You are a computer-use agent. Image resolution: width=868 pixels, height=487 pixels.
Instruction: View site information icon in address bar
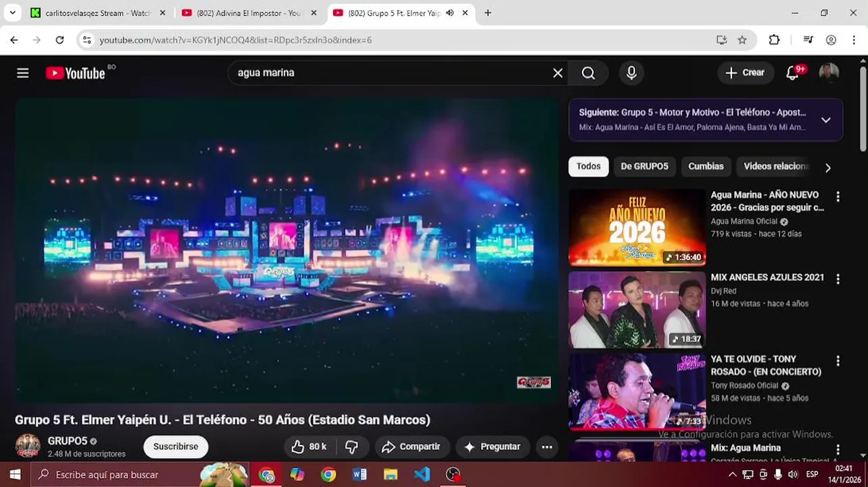click(x=87, y=40)
